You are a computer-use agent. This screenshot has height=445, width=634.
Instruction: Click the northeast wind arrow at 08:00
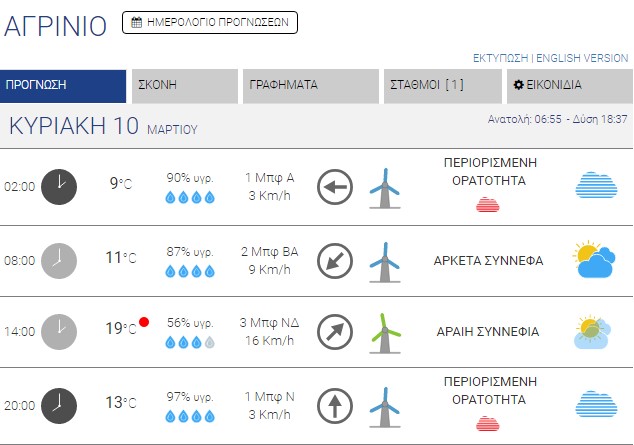[334, 260]
